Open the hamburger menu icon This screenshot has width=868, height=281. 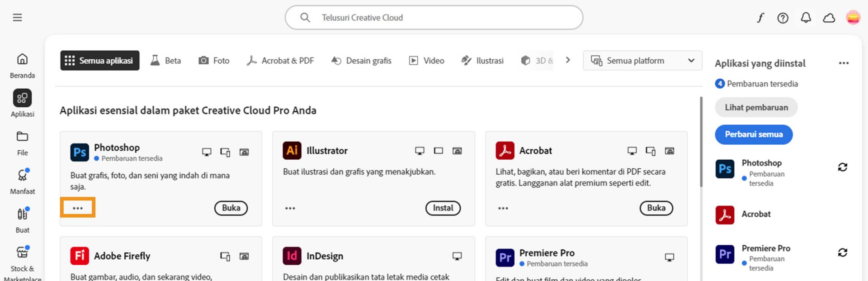17,18
